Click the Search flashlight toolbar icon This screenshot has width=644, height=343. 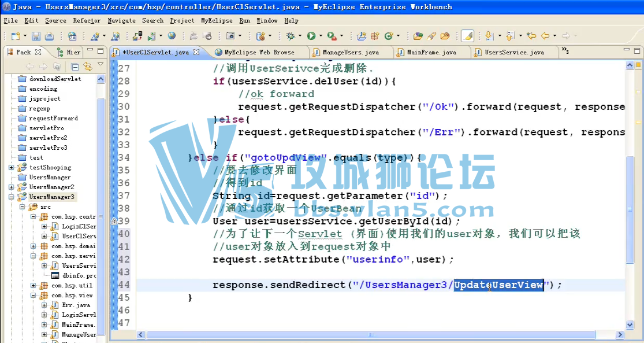[431, 36]
